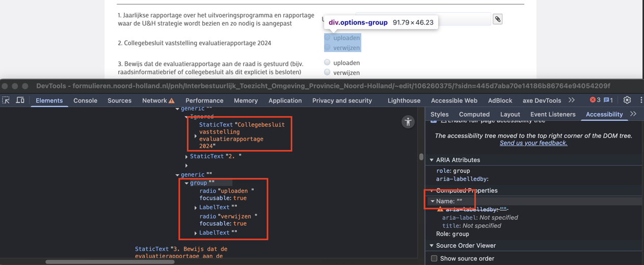This screenshot has height=265, width=644.
Task: Click the blue issues message badge
Action: tap(608, 100)
